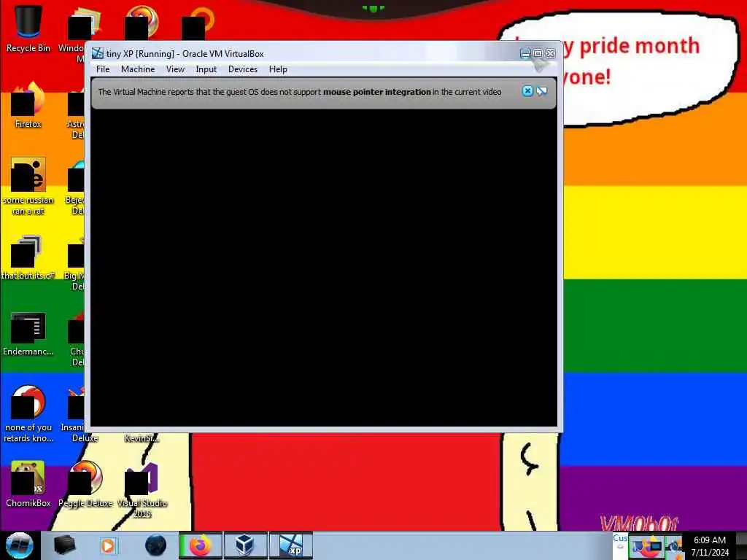Image resolution: width=747 pixels, height=560 pixels.
Task: Switch to VirtualBox Manager cube on taskbar
Action: 245,545
